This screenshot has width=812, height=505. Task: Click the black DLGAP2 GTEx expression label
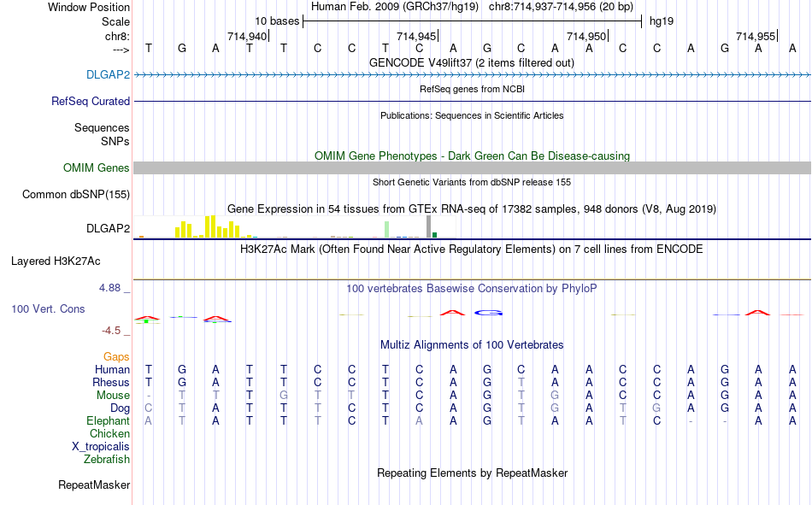109,228
